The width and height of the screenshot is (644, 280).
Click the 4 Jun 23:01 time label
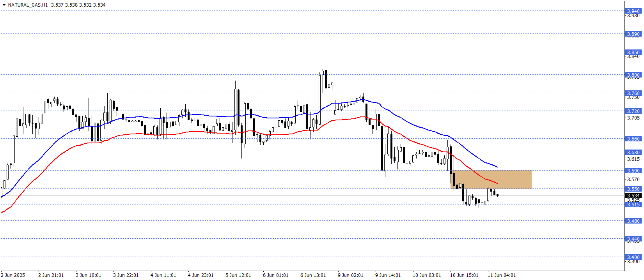(x=201, y=275)
